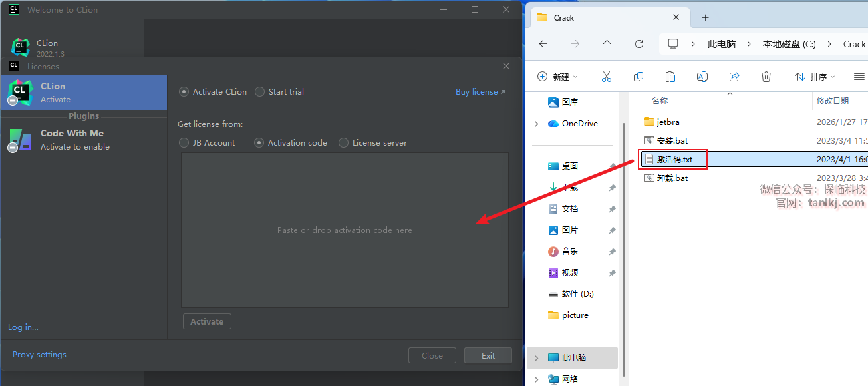Image resolution: width=868 pixels, height=386 pixels.
Task: Choose License server radio option
Action: [343, 142]
